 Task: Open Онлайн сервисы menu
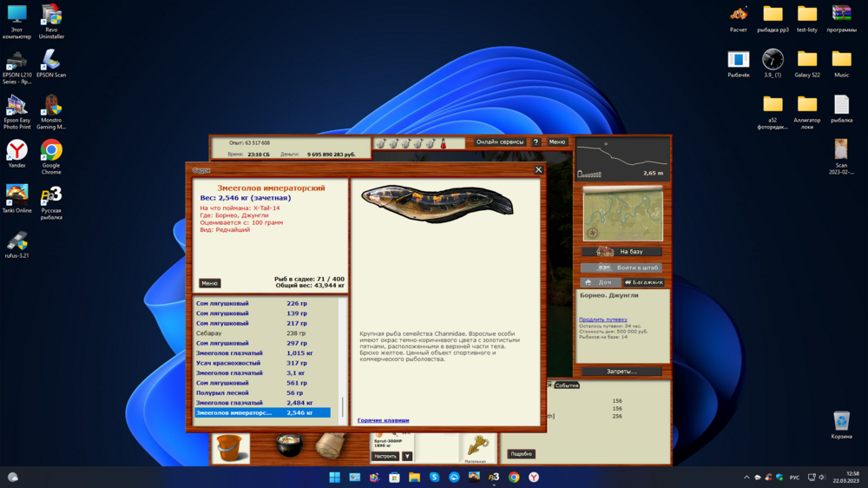500,142
